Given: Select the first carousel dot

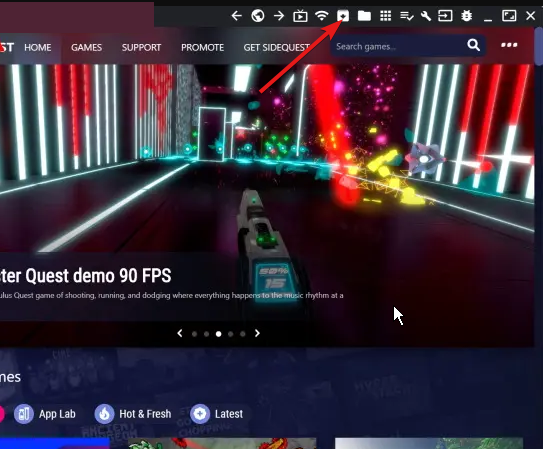Looking at the screenshot, I should [194, 334].
